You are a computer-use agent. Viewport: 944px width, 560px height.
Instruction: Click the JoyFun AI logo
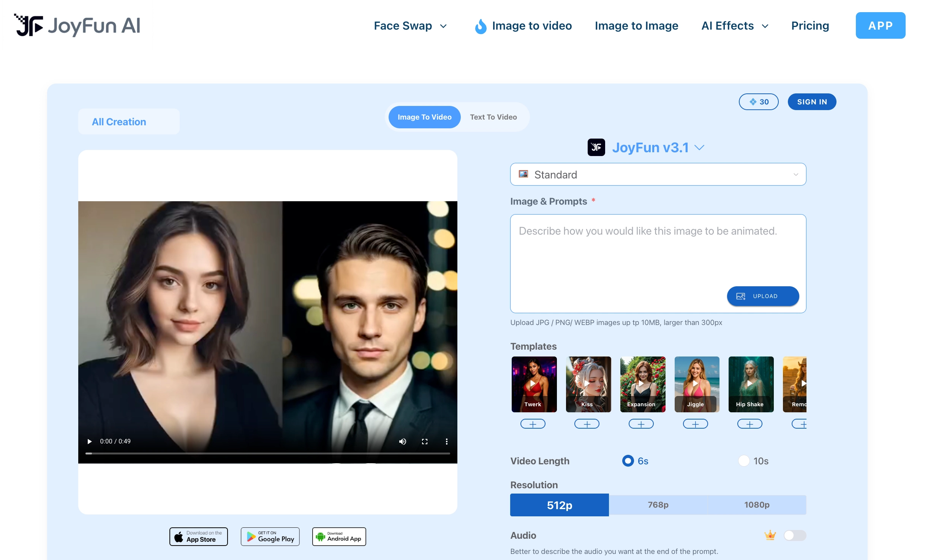pos(77,26)
